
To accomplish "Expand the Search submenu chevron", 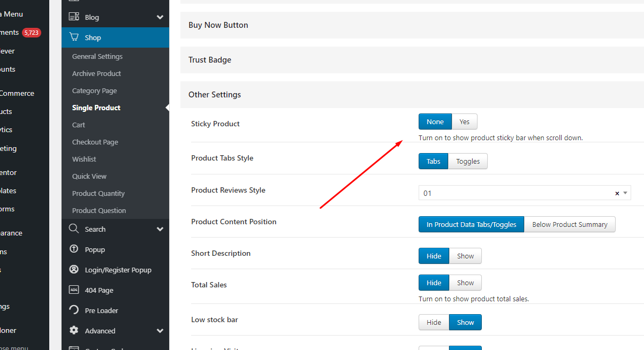I will [160, 229].
